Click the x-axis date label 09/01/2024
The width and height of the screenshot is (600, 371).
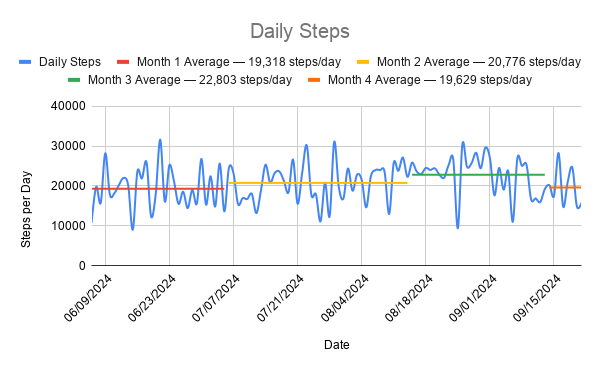tap(473, 298)
